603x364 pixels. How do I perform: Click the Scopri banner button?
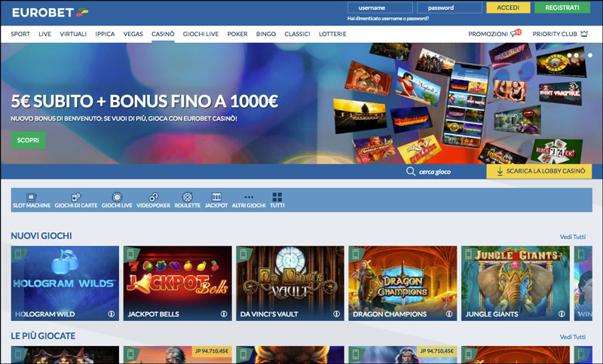click(x=28, y=140)
